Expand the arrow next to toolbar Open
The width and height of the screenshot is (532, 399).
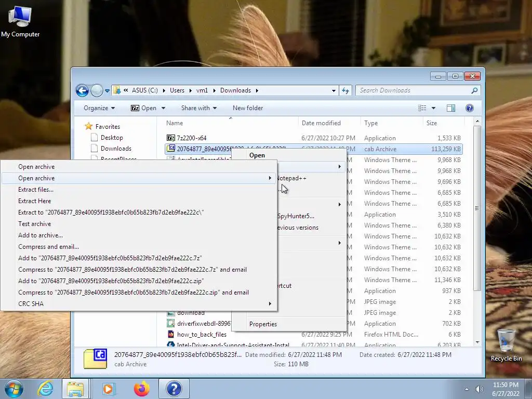(x=163, y=108)
